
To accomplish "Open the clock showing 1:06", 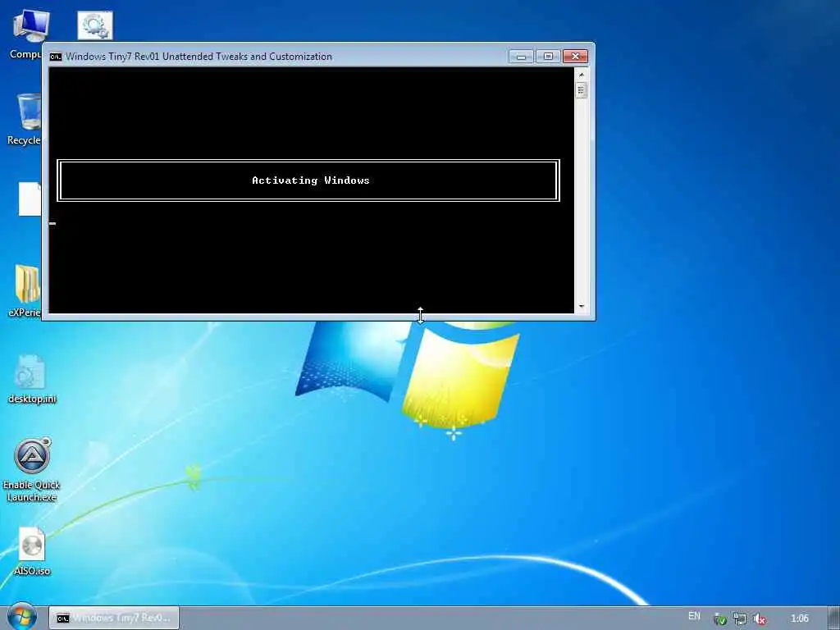I will click(x=799, y=619).
